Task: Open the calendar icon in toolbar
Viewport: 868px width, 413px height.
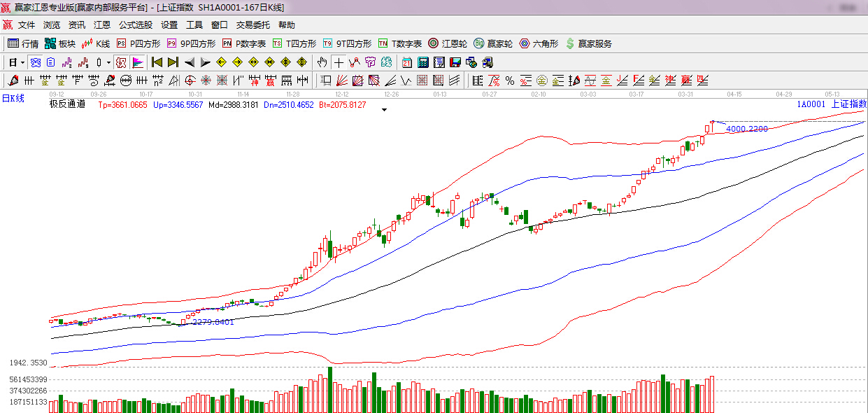Action: (406, 62)
